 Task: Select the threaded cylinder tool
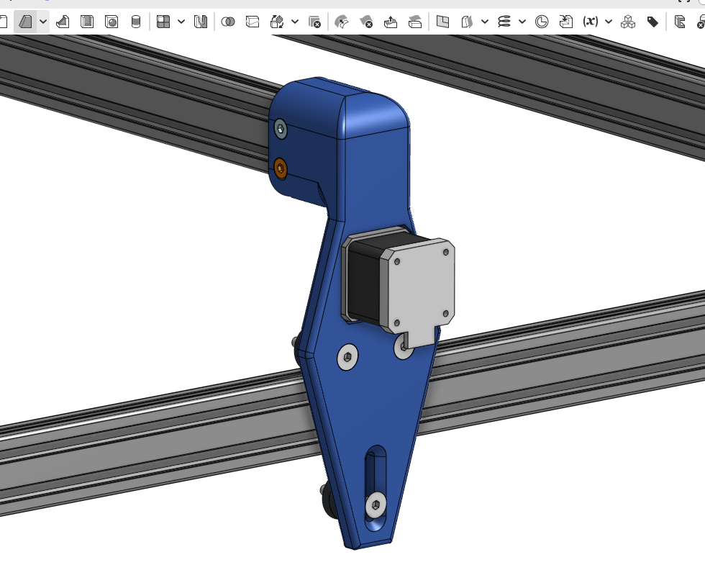(x=135, y=22)
